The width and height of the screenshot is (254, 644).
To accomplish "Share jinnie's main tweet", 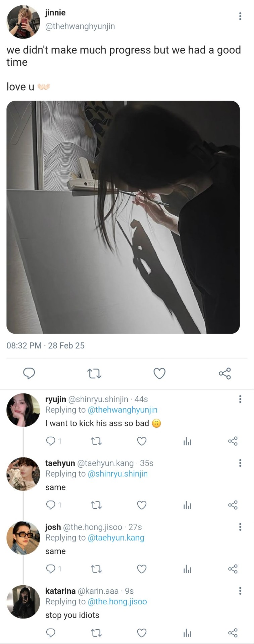I will pos(224,373).
